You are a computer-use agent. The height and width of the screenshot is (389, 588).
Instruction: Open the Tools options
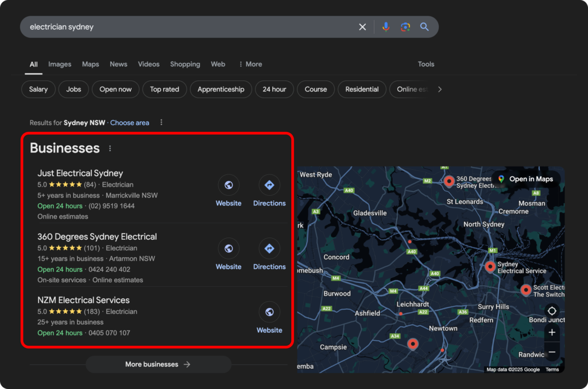[x=426, y=64]
